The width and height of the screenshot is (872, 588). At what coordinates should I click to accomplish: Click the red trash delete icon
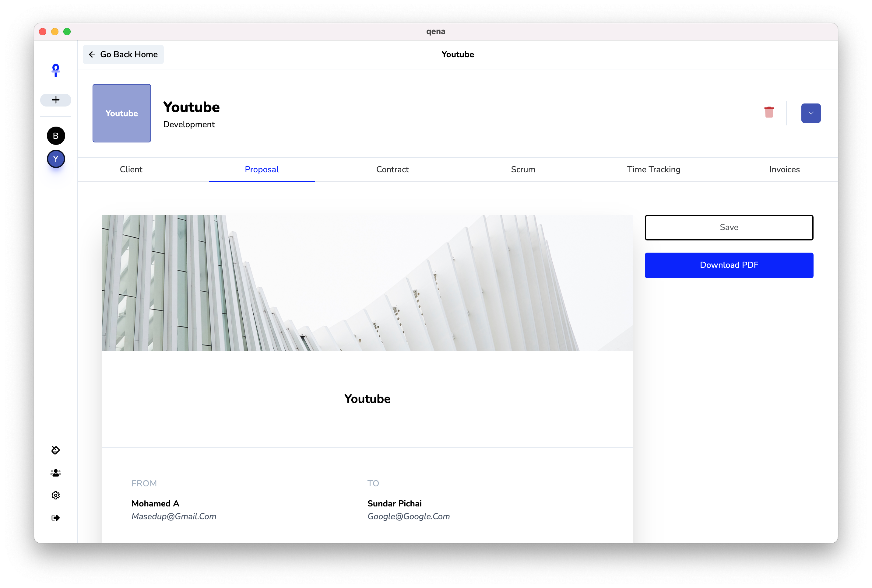[769, 112]
